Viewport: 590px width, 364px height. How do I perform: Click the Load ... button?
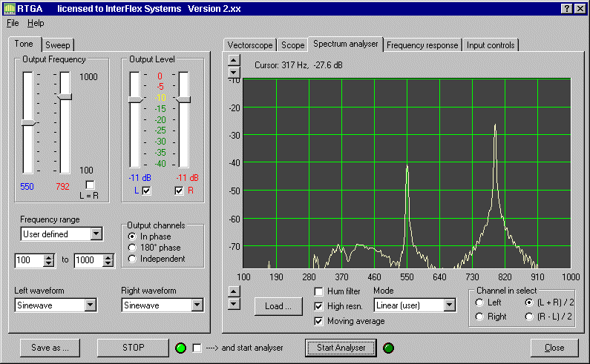click(278, 306)
